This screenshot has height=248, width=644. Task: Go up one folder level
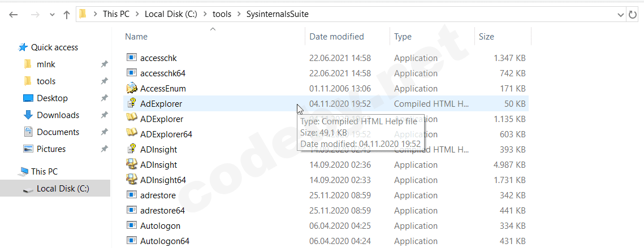coord(67,15)
